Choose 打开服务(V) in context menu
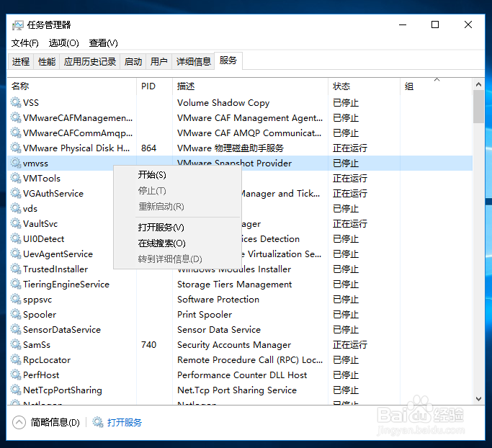Viewport: 492px width, 448px height. (177, 227)
